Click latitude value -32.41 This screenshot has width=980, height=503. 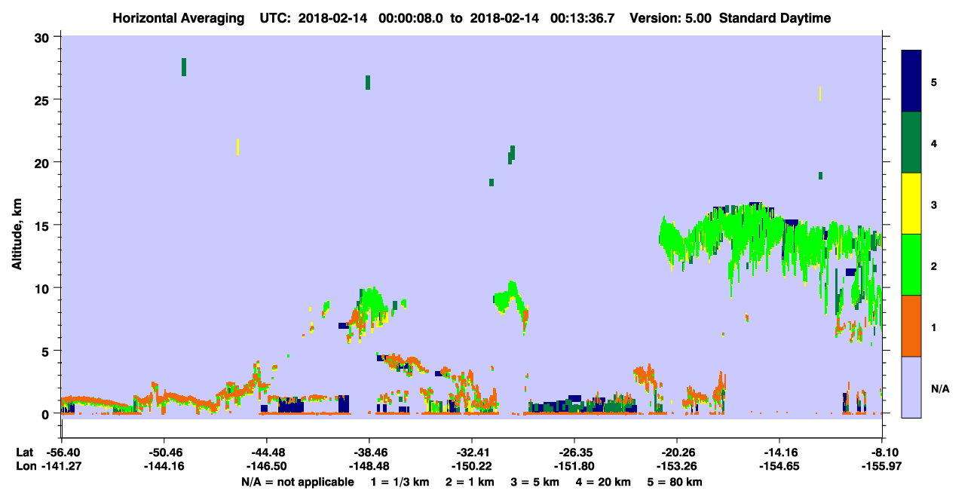[x=472, y=452]
